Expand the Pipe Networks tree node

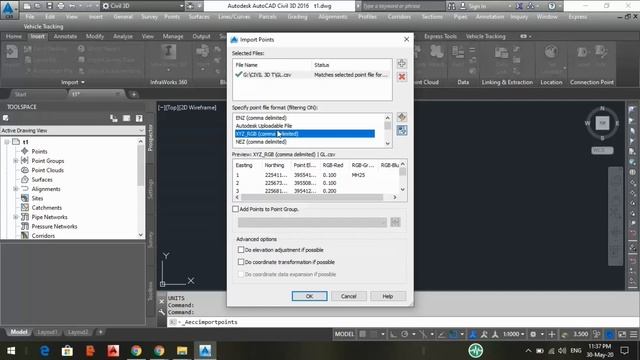click(x=16, y=217)
